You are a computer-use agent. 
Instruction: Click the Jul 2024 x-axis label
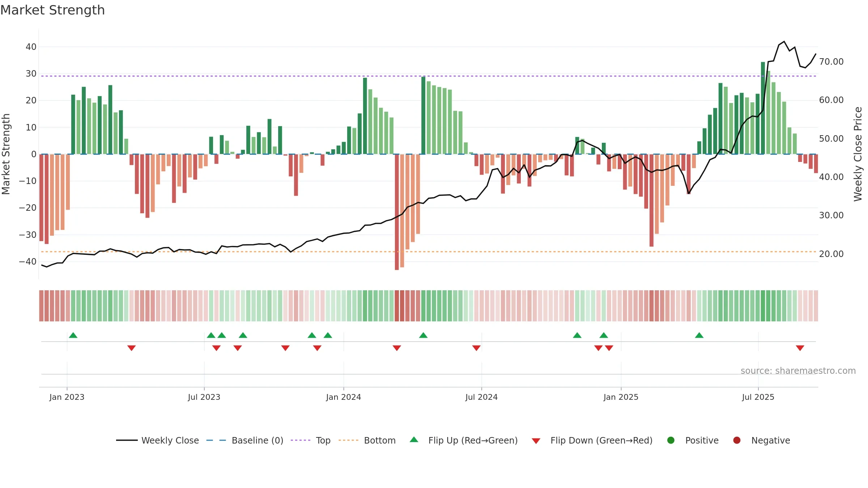click(x=481, y=397)
